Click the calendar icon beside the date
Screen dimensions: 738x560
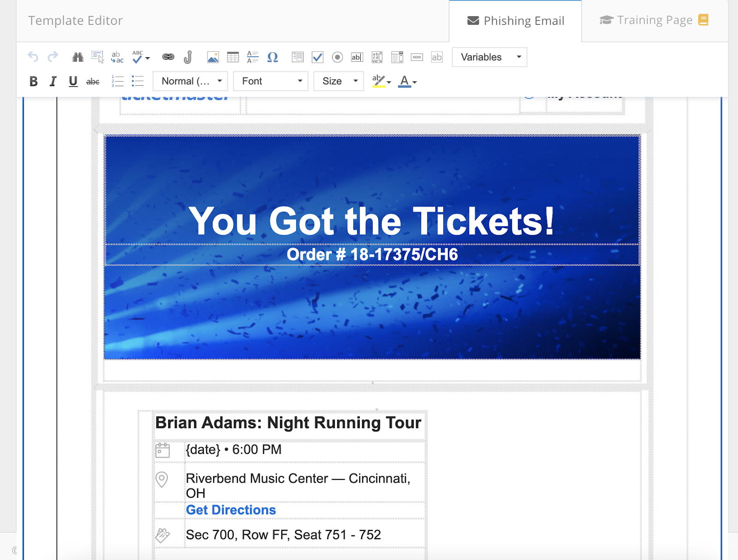pyautogui.click(x=162, y=450)
